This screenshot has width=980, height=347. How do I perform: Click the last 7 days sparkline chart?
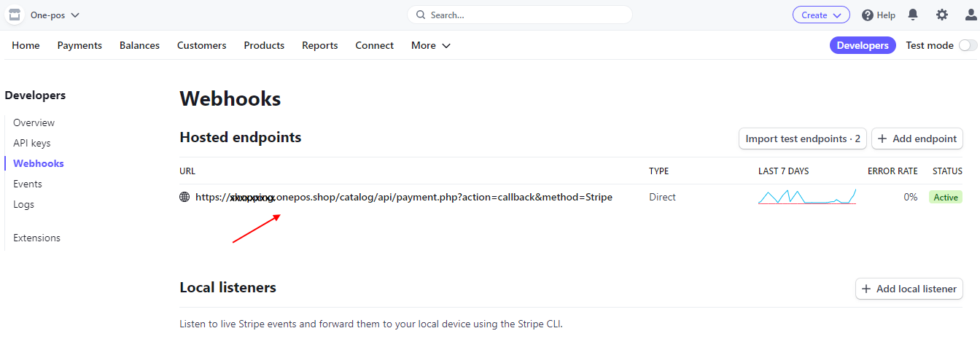coord(807,196)
